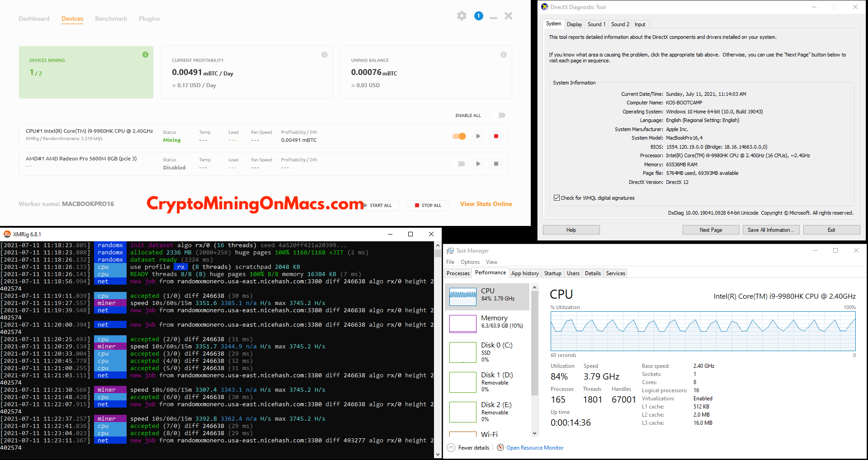Open the NiceHash Plugins tab
Viewport: 868px width, 460px height.
click(149, 19)
